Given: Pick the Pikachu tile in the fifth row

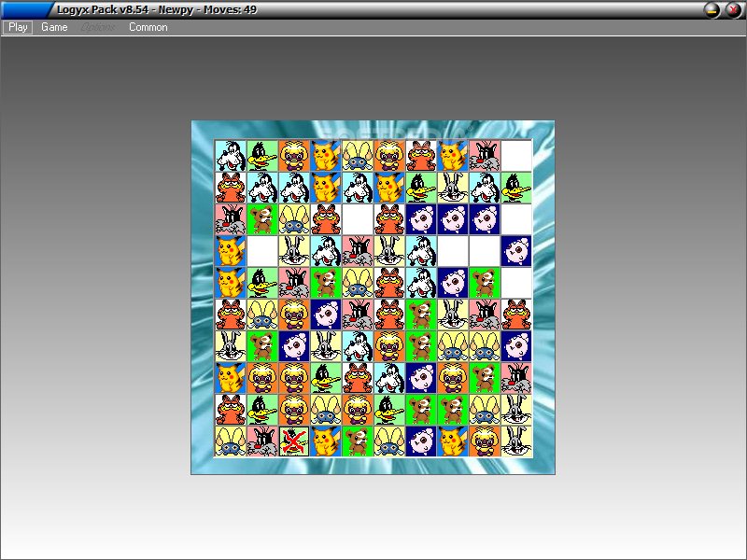Looking at the screenshot, I should (x=231, y=283).
